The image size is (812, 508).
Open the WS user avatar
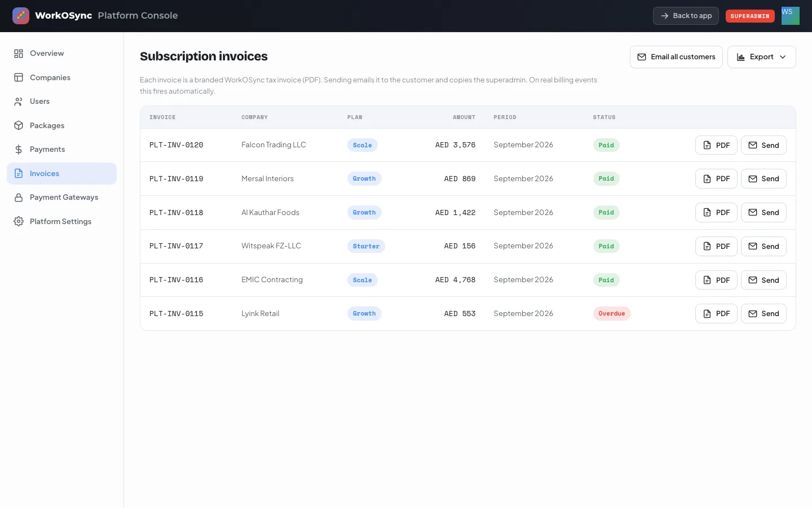(791, 16)
